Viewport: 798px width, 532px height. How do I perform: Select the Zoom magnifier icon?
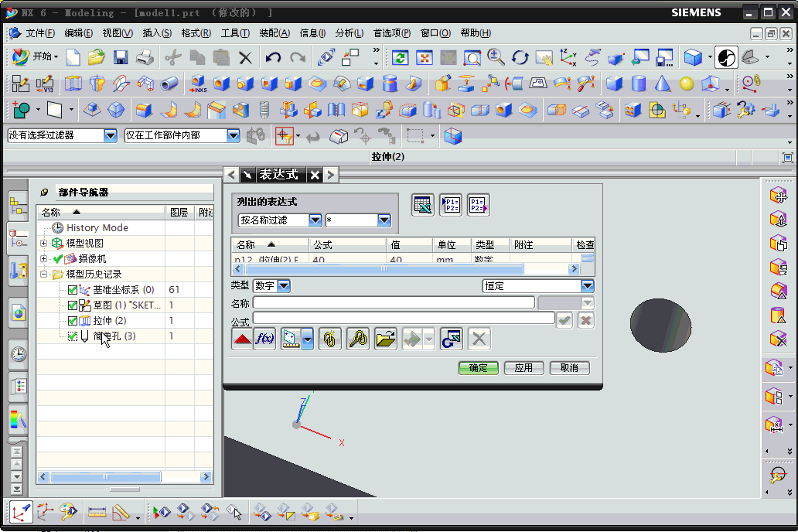(496, 57)
